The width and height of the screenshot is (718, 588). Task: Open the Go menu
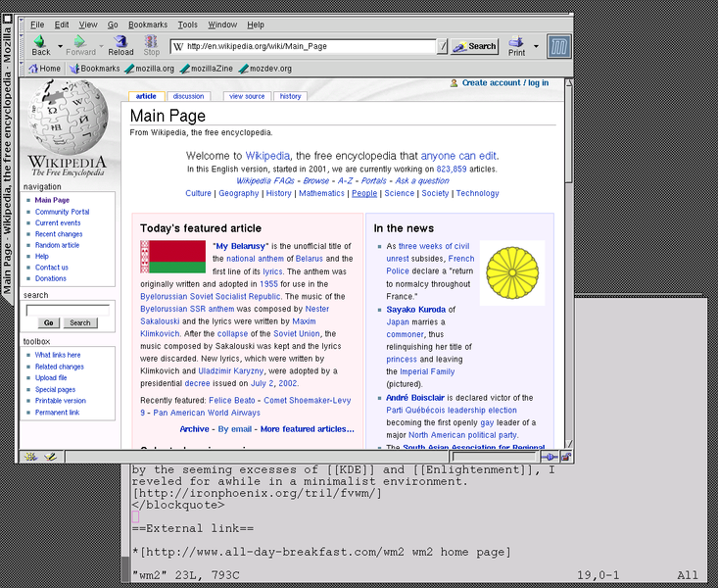113,24
